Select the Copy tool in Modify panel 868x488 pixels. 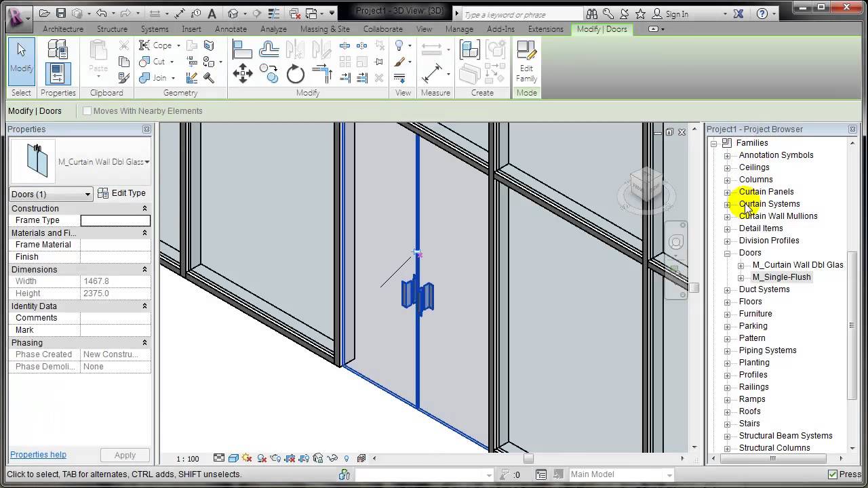pos(269,73)
